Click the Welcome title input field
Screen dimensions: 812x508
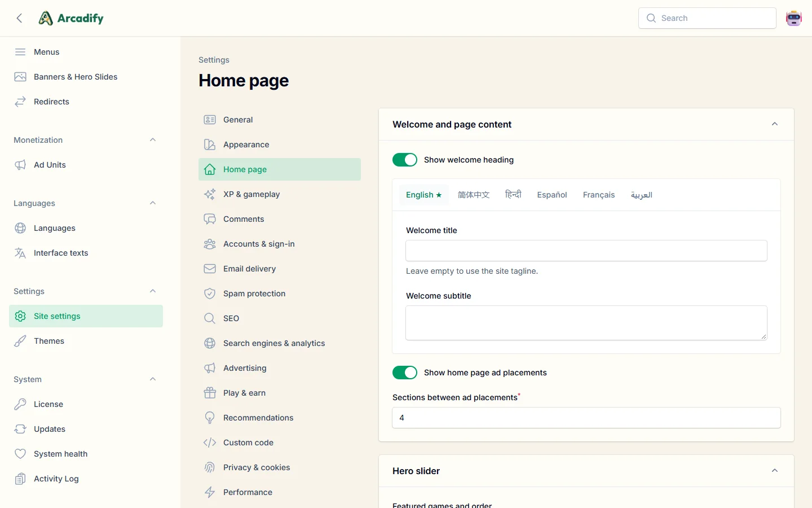pos(586,251)
